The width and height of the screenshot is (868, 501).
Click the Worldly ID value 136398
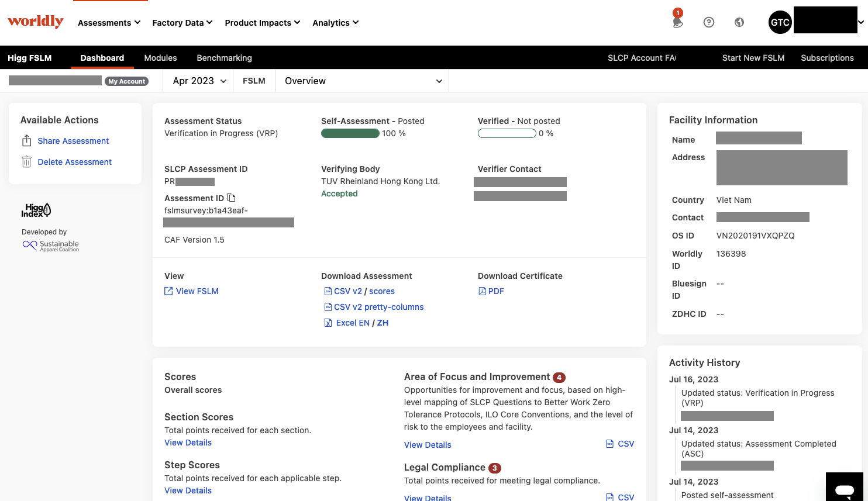tap(731, 254)
